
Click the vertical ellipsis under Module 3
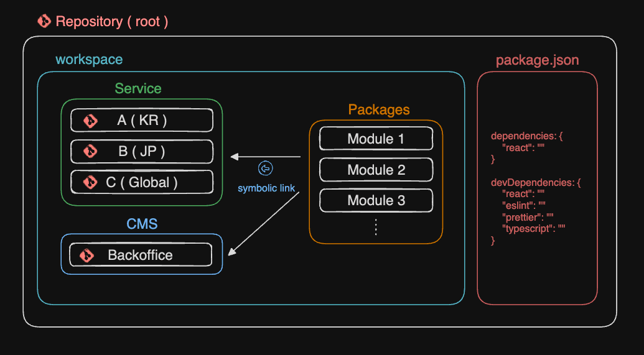coord(376,227)
